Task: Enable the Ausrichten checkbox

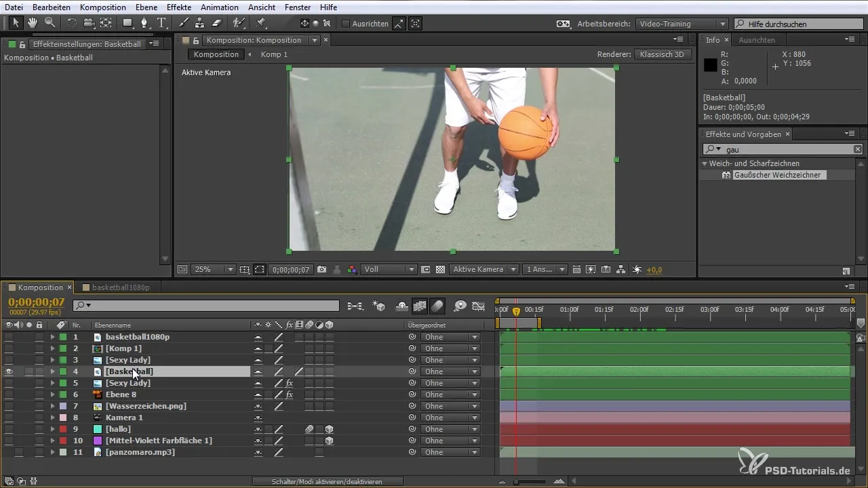Action: coord(346,24)
